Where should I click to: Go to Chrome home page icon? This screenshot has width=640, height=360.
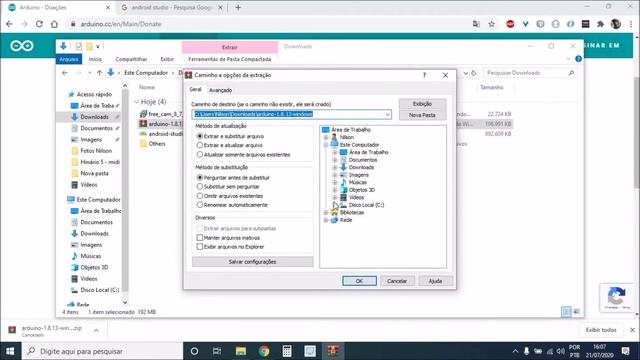pos(54,24)
